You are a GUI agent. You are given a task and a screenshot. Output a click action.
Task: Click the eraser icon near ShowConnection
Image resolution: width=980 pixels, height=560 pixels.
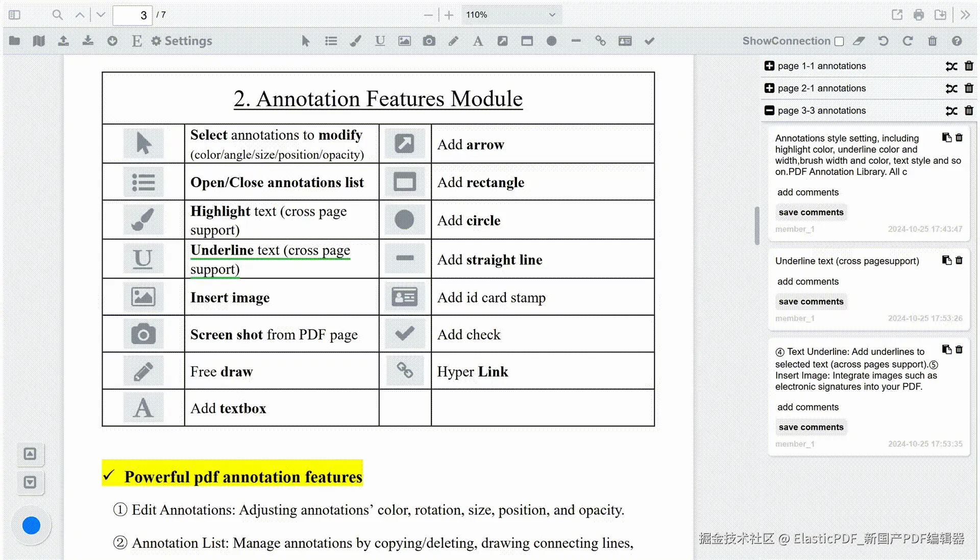[859, 41]
